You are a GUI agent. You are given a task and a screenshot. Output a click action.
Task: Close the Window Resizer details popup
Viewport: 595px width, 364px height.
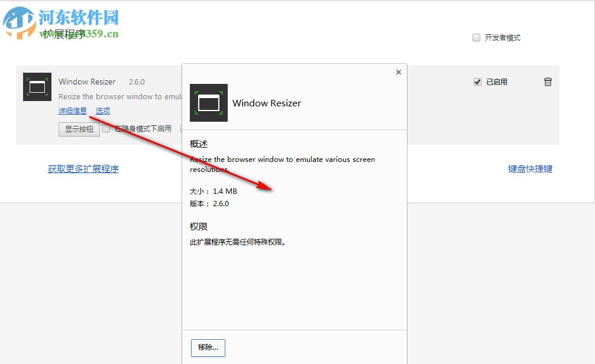click(398, 71)
